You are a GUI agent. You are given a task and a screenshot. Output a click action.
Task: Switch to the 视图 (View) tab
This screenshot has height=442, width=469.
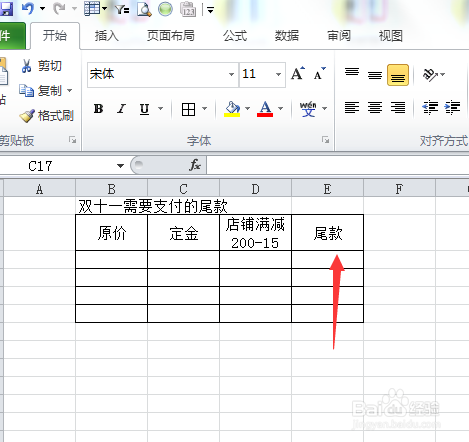(390, 36)
